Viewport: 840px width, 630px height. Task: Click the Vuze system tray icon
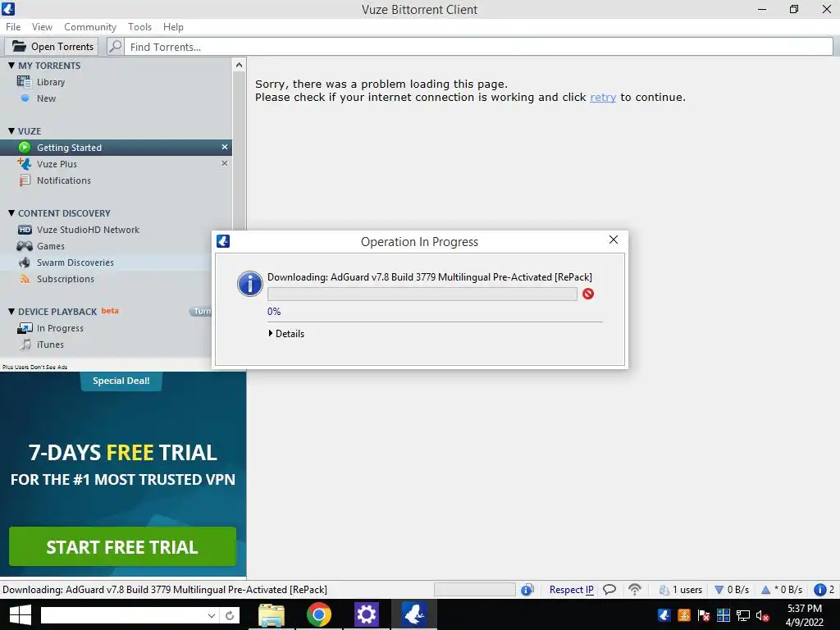click(x=664, y=615)
